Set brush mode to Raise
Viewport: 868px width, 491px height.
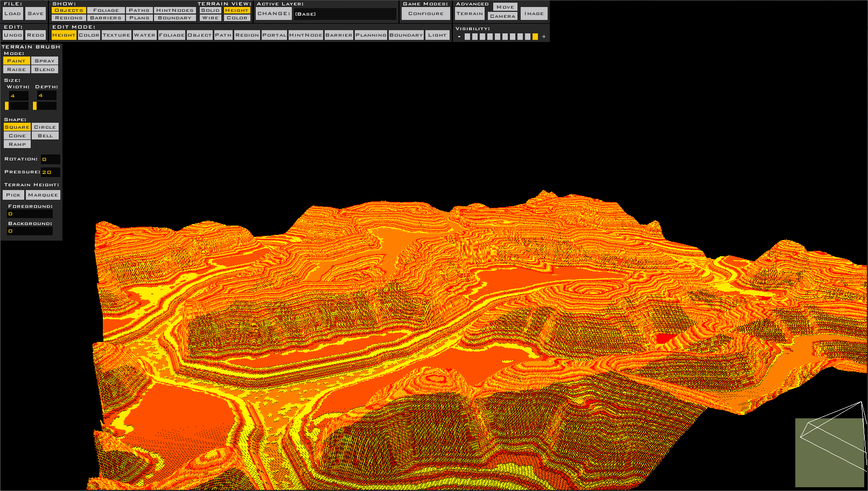pos(17,69)
